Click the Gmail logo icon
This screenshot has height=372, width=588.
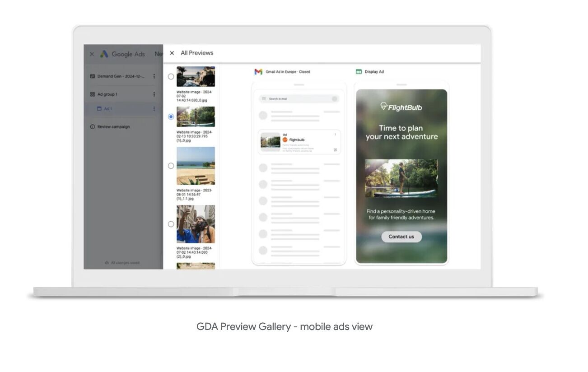tap(258, 72)
